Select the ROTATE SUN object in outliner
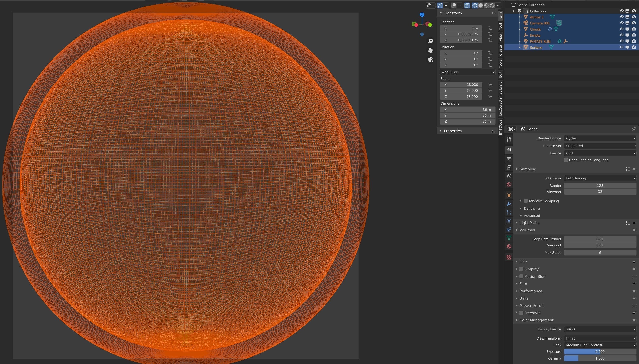The width and height of the screenshot is (639, 364). [540, 42]
